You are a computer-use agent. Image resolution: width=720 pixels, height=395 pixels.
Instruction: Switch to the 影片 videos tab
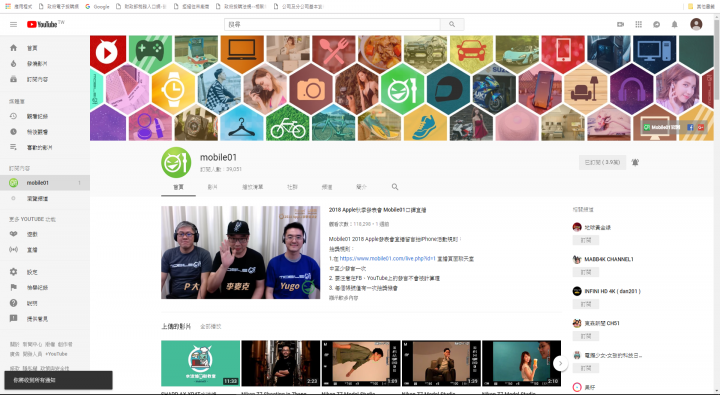[213, 187]
